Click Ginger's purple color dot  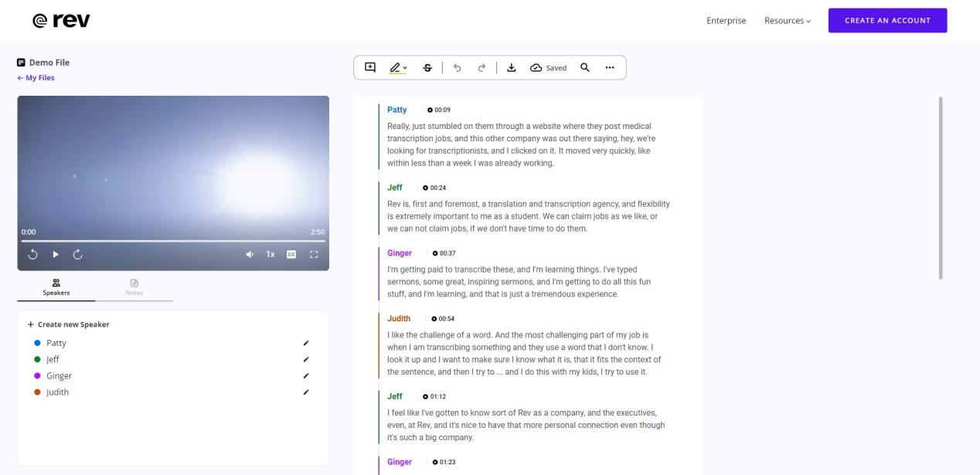37,375
